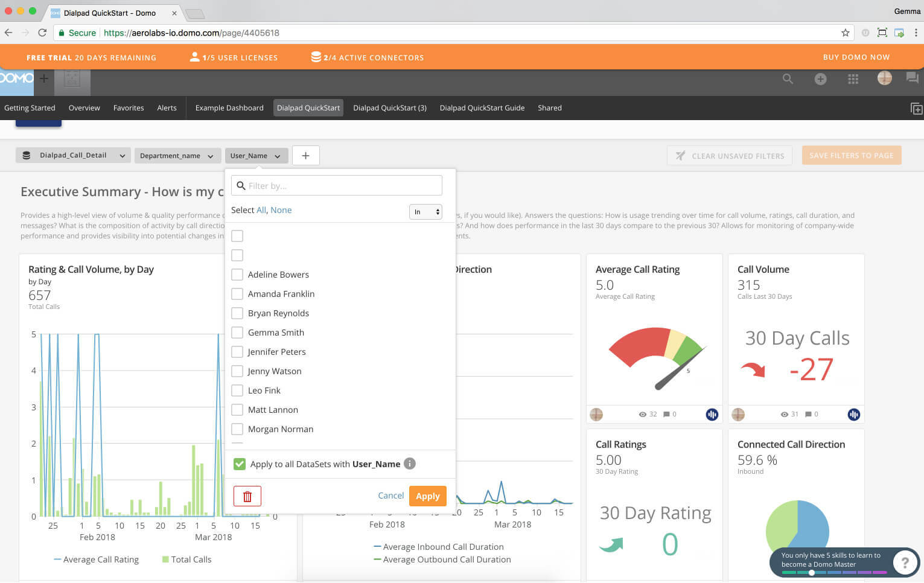The image size is (924, 583).
Task: Open the Dialpad_Call_Detail dataset dropdown
Action: tap(73, 156)
